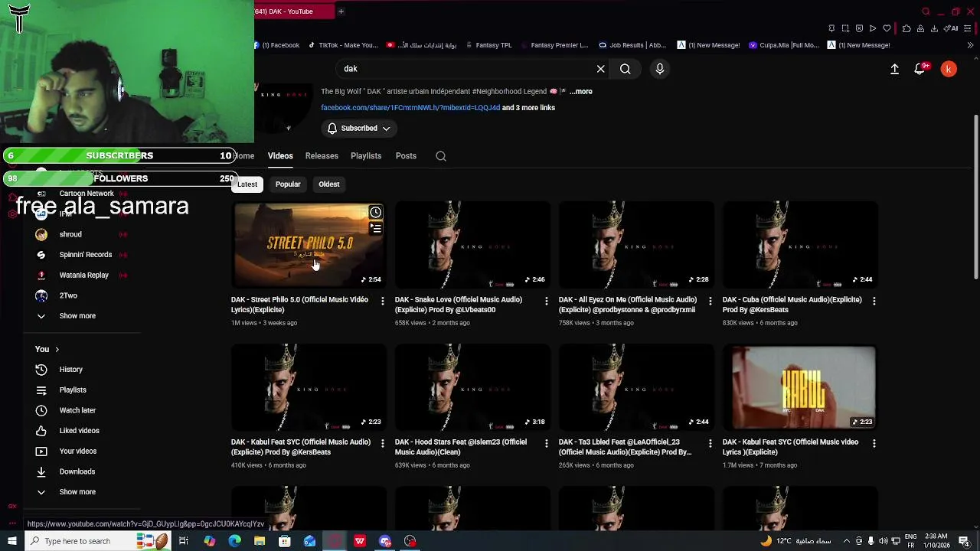Expand subscriptions with Show more
Viewport: 980px width, 551px height.
click(77, 316)
